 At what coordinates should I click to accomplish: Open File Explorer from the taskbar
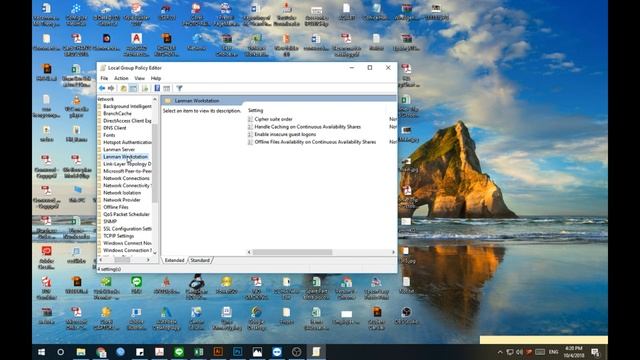pyautogui.click(x=81, y=352)
